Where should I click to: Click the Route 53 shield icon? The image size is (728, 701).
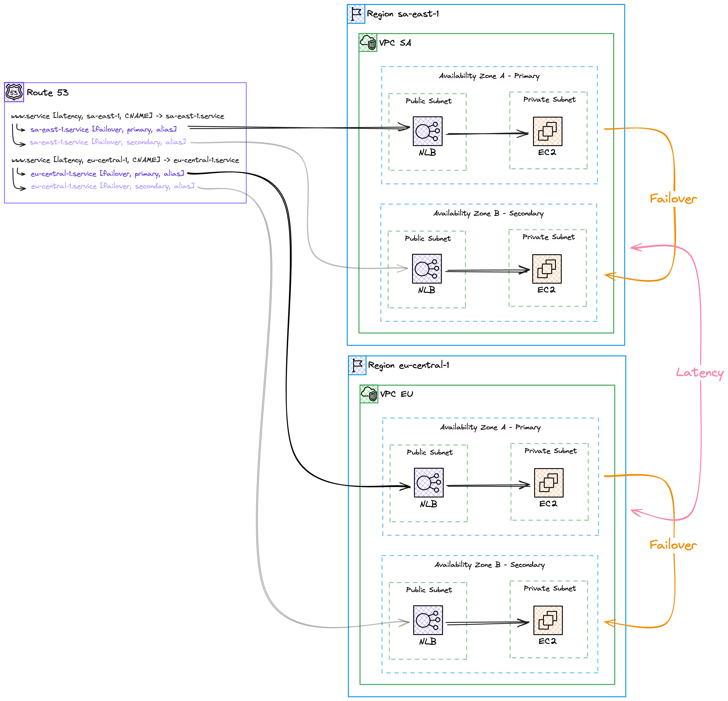tap(14, 92)
